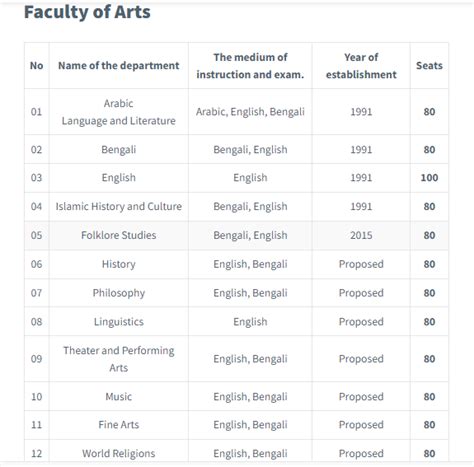Select the Name of the department header
This screenshot has width=474, height=467.
(119, 66)
